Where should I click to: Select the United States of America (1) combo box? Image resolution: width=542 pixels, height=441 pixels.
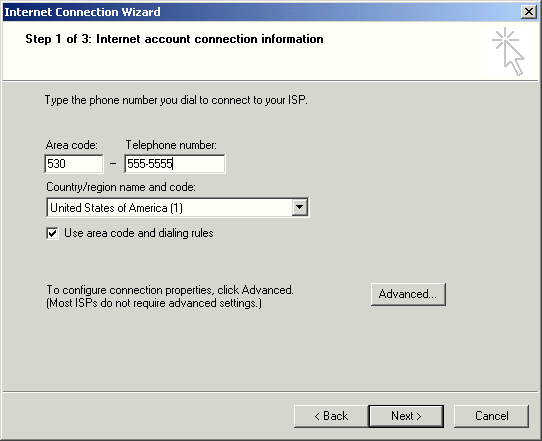coord(178,207)
